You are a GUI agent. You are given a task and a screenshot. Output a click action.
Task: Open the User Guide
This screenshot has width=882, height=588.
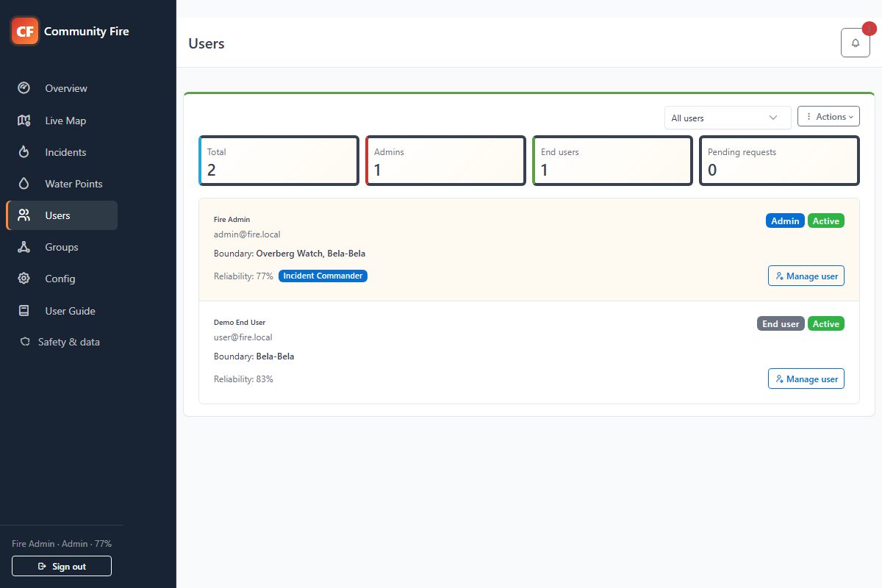point(62,311)
